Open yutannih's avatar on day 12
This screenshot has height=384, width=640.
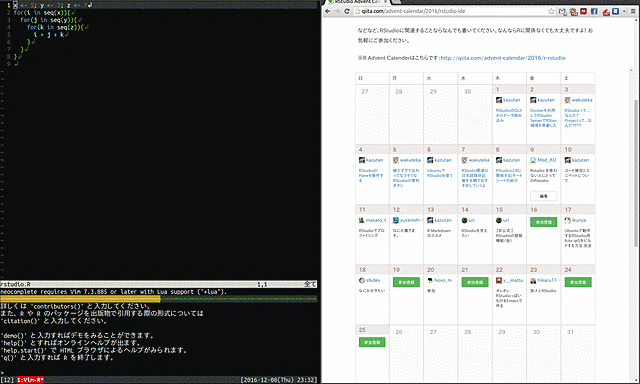[x=396, y=220]
